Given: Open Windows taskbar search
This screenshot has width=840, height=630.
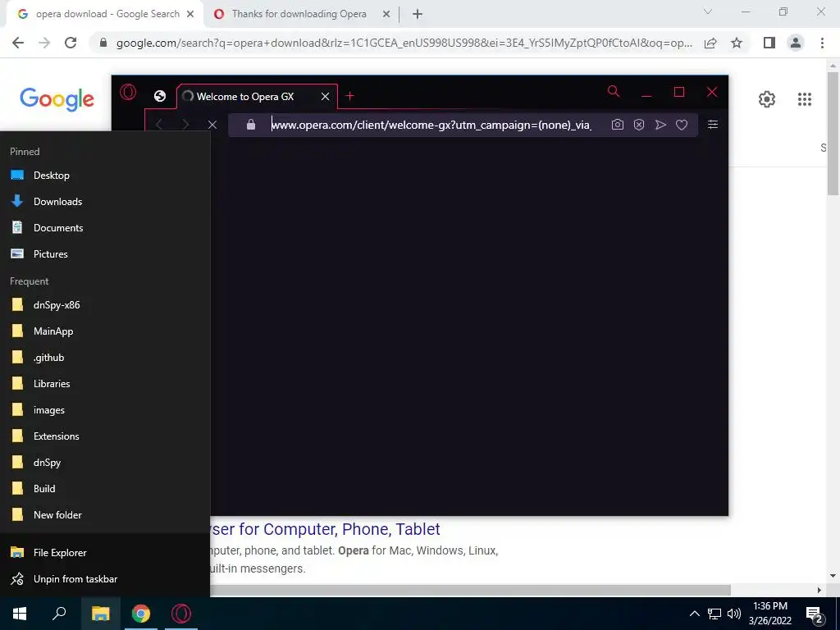Looking at the screenshot, I should click(x=59, y=614).
